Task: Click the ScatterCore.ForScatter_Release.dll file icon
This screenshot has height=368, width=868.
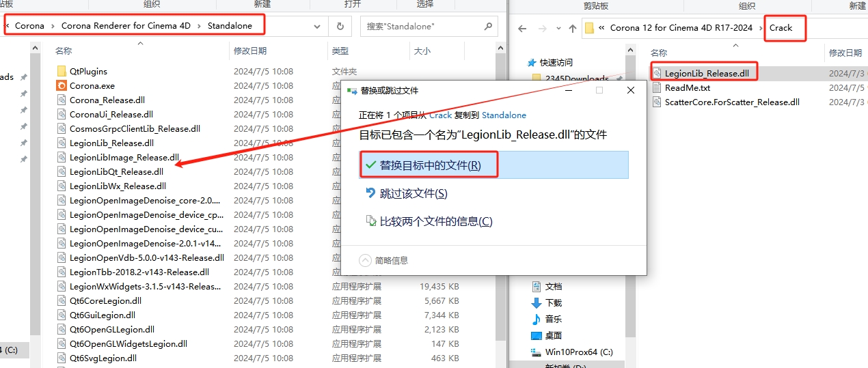Action: [657, 102]
